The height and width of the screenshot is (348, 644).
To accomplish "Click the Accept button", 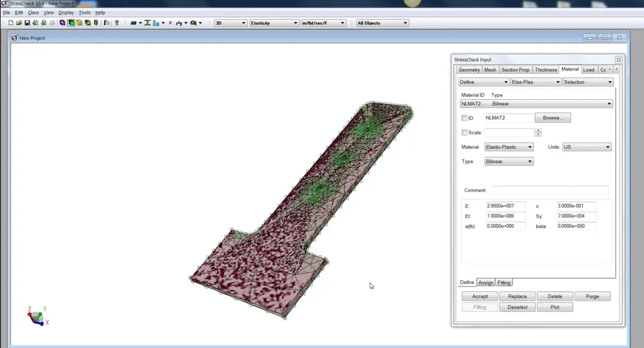I will click(479, 295).
